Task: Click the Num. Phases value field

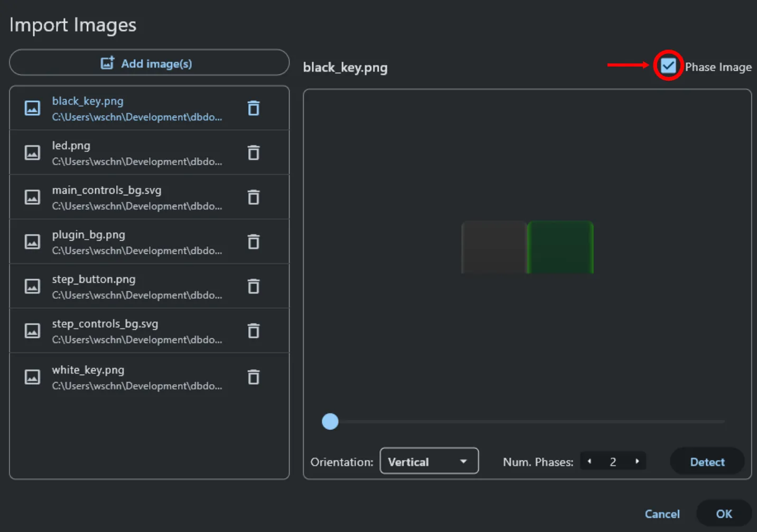Action: (613, 462)
